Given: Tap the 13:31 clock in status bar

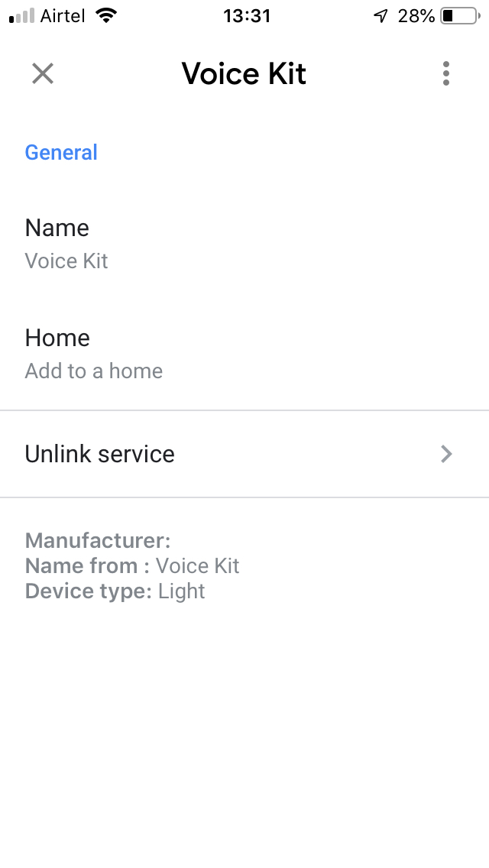Looking at the screenshot, I should (247, 16).
